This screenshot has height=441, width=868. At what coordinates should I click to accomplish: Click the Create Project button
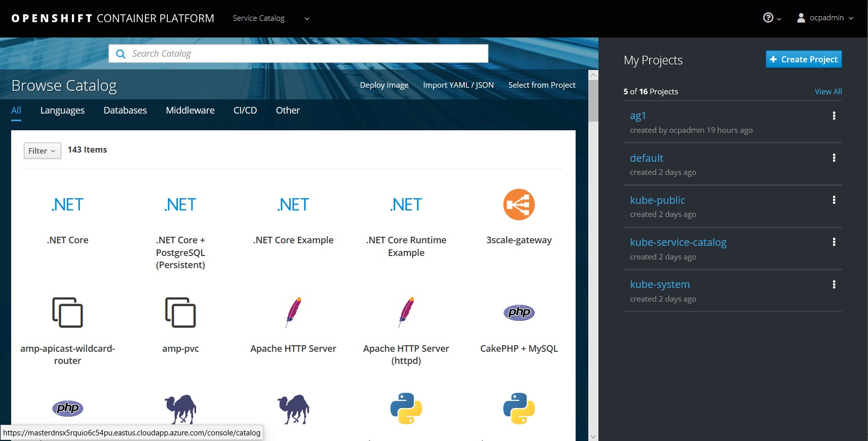tap(804, 59)
